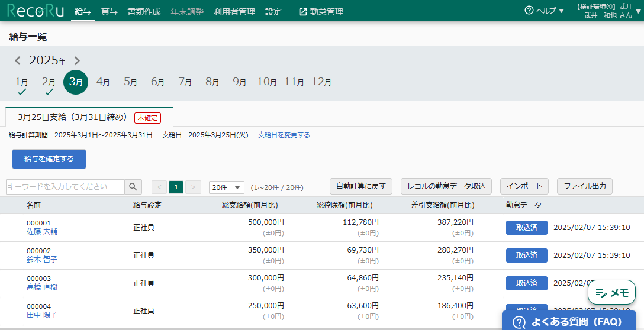Click 取込済 button for 佐藤 大輔

click(x=527, y=228)
